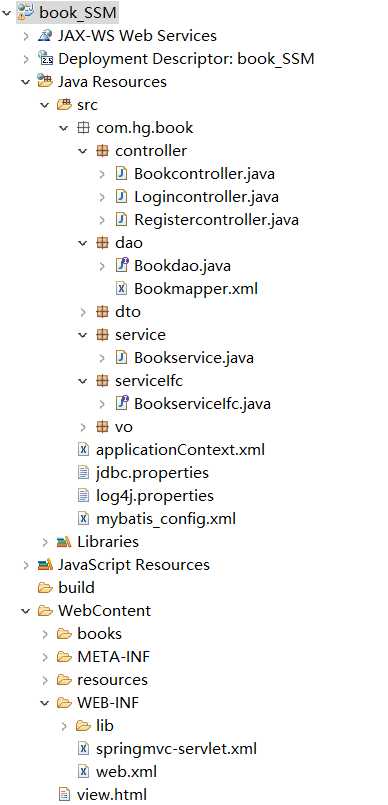Select the WebContent folder label
Image resolution: width=388 pixels, height=805 pixels.
point(104,610)
